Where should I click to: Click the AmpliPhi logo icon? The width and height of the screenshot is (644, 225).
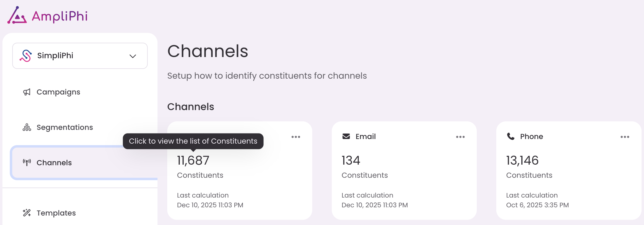pyautogui.click(x=17, y=16)
